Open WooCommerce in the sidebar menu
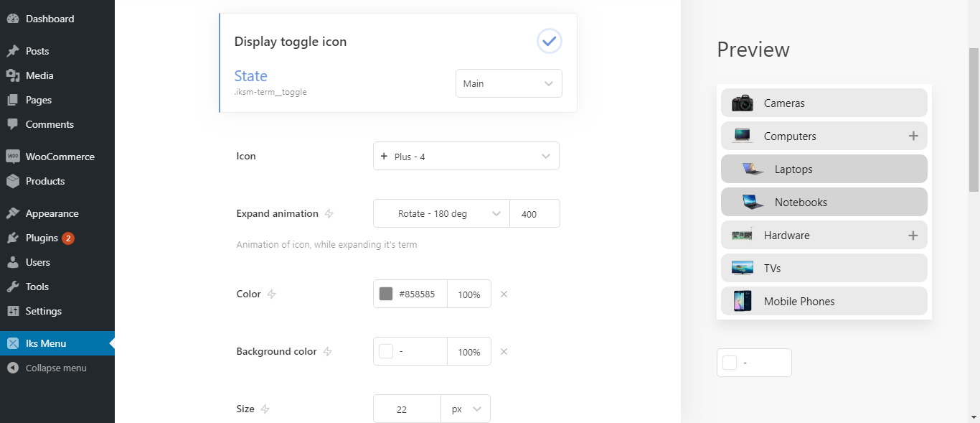This screenshot has height=423, width=980. (60, 157)
